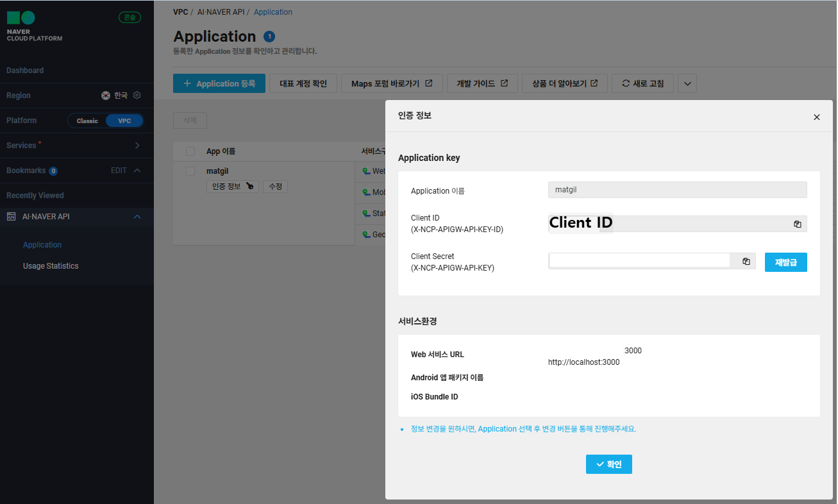Viewport: 838px width, 504px height.
Task: Open Recently Viewed in the sidebar
Action: [x=35, y=196]
